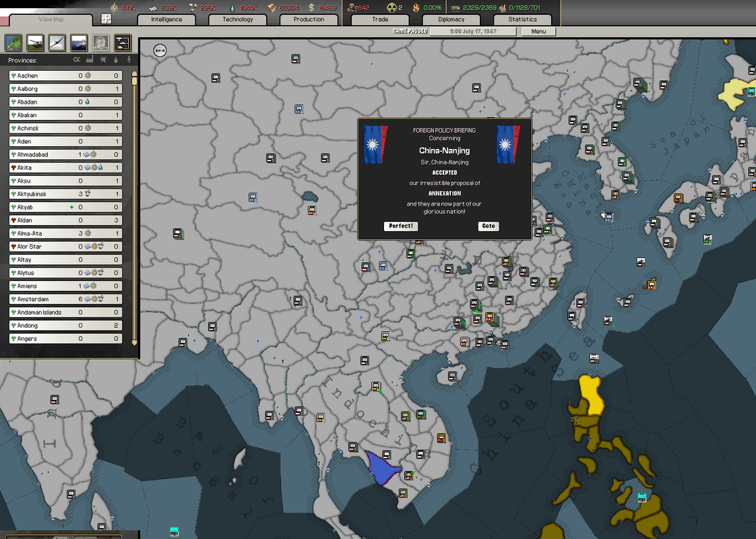756x539 pixels.
Task: Select the Aldan province row
Action: (65, 220)
